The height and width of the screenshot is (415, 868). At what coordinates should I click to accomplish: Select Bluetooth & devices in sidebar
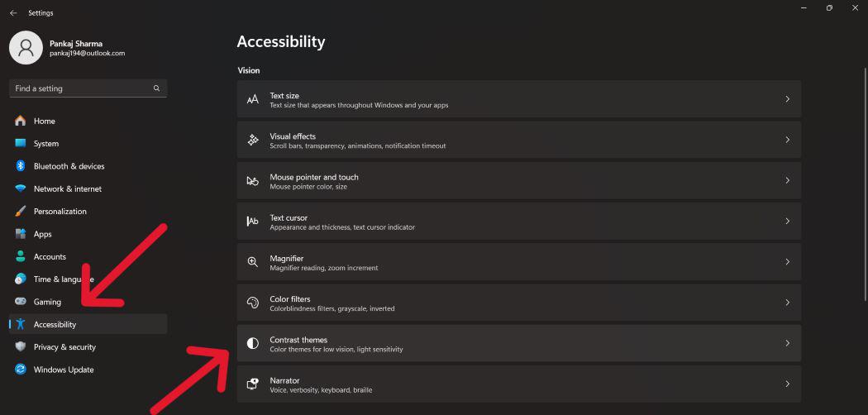point(69,166)
